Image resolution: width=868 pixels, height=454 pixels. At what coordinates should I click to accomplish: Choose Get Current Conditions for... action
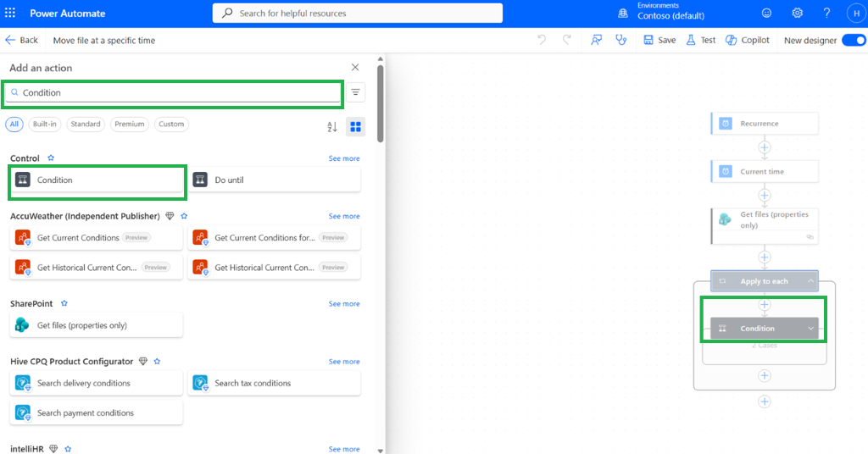click(x=274, y=238)
